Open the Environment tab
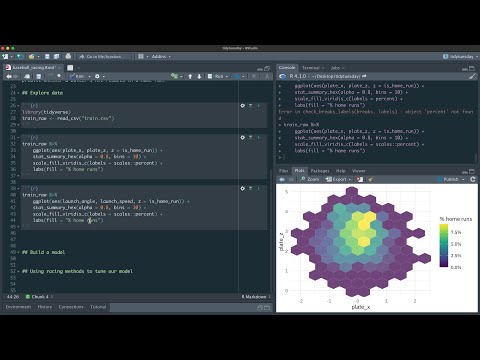The image size is (480, 360). click(18, 307)
